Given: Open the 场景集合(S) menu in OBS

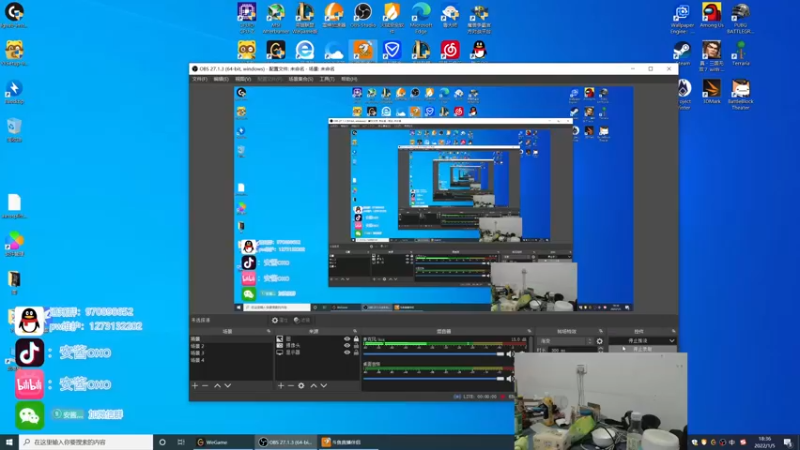Looking at the screenshot, I should [301, 79].
